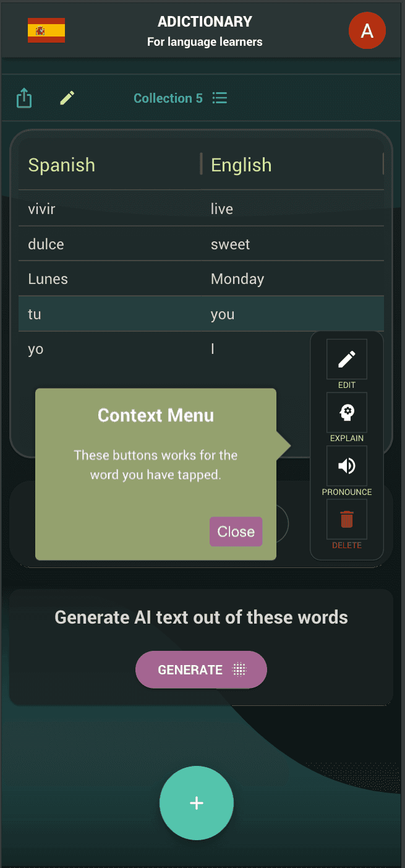This screenshot has height=868, width=405.
Task: Open the collection list icon
Action: pyautogui.click(x=220, y=98)
